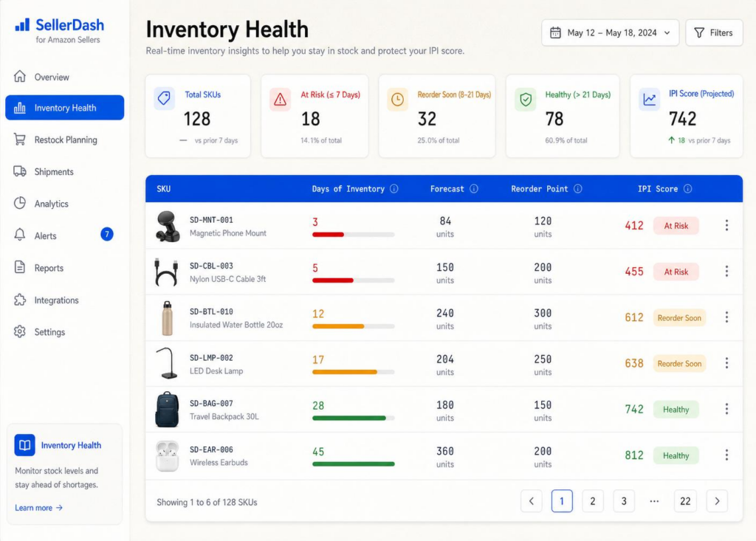
Task: Click the Alerts badge showing 7
Action: (x=106, y=235)
